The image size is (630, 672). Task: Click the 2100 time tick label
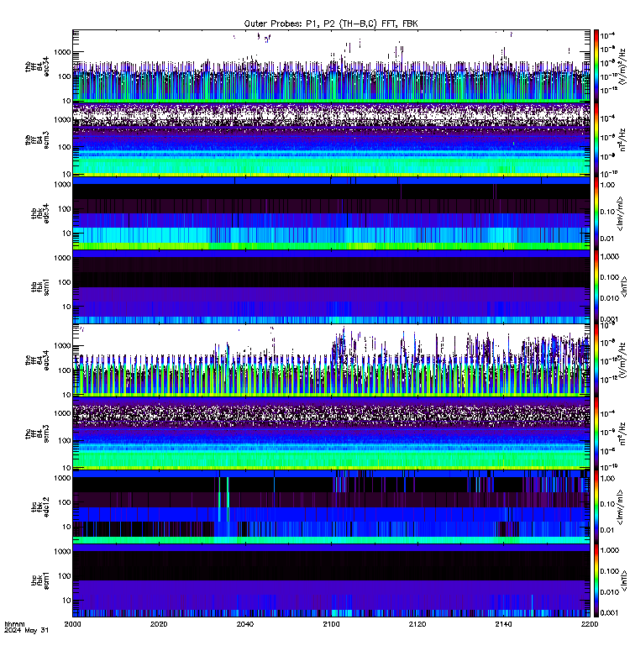coord(331,624)
